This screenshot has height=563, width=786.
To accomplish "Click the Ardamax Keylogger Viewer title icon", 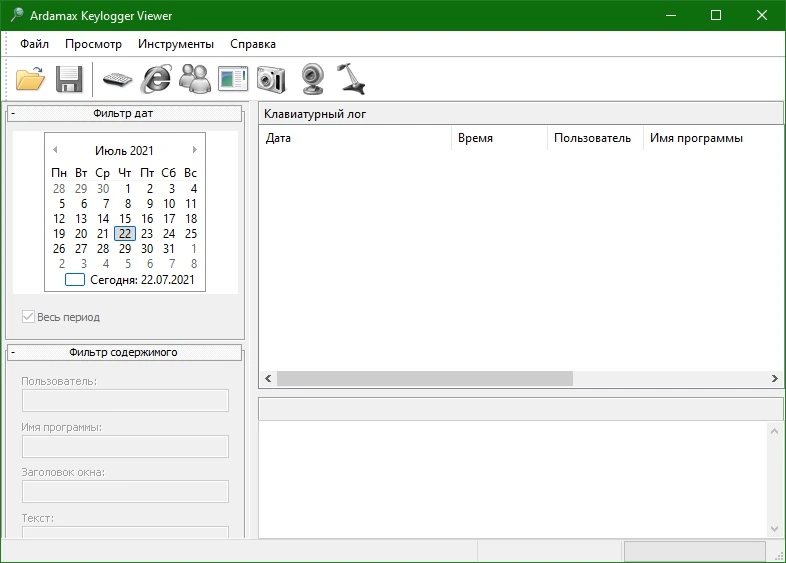I will [x=17, y=15].
